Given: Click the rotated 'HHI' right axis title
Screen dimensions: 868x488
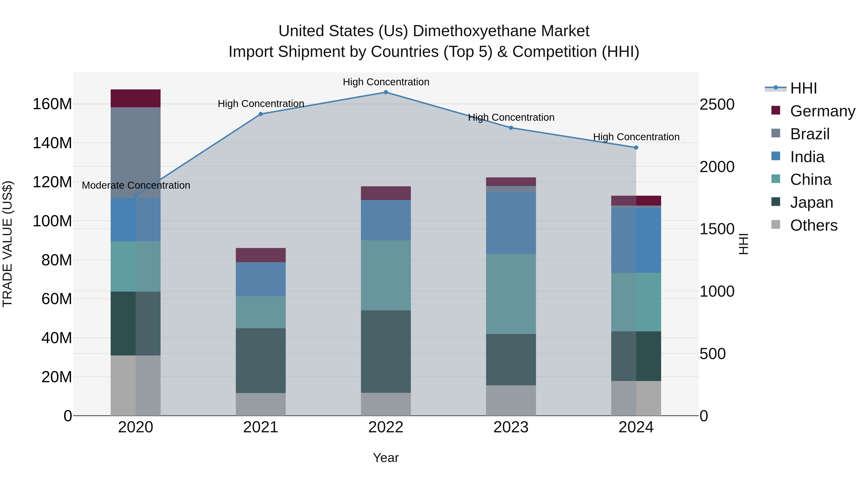Looking at the screenshot, I should pyautogui.click(x=744, y=244).
